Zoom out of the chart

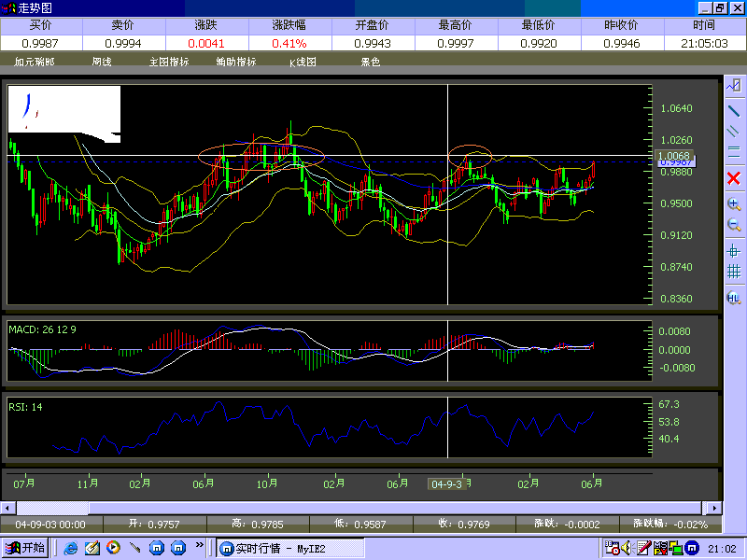pyautogui.click(x=734, y=225)
